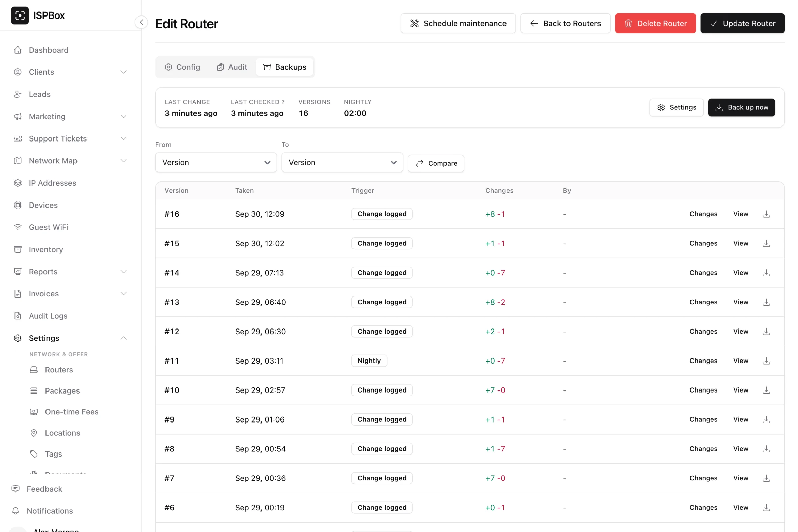Viewport: 798px width, 532px height.
Task: View Changes for version #9
Action: click(x=703, y=420)
